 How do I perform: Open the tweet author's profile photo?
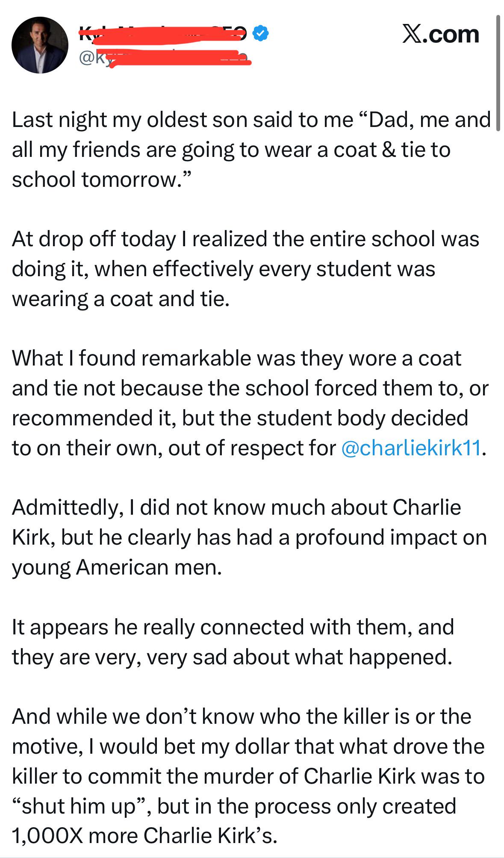pyautogui.click(x=40, y=45)
